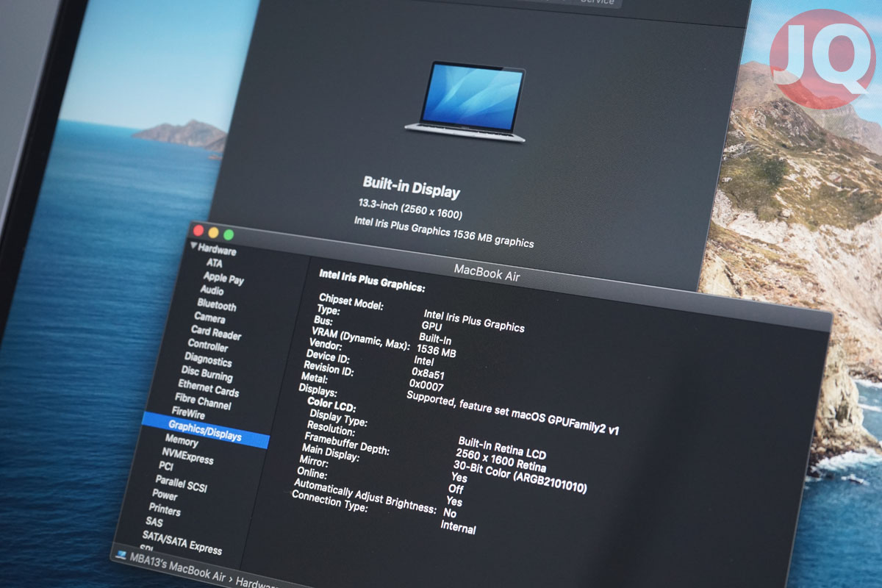Image resolution: width=882 pixels, height=588 pixels.
Task: Click the Framebuffer Depth label
Action: (346, 443)
